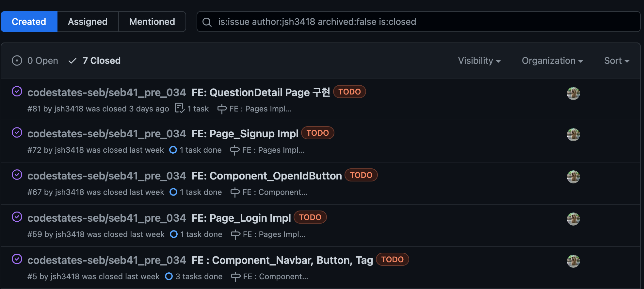Click milestone icon on issue #81

click(222, 109)
